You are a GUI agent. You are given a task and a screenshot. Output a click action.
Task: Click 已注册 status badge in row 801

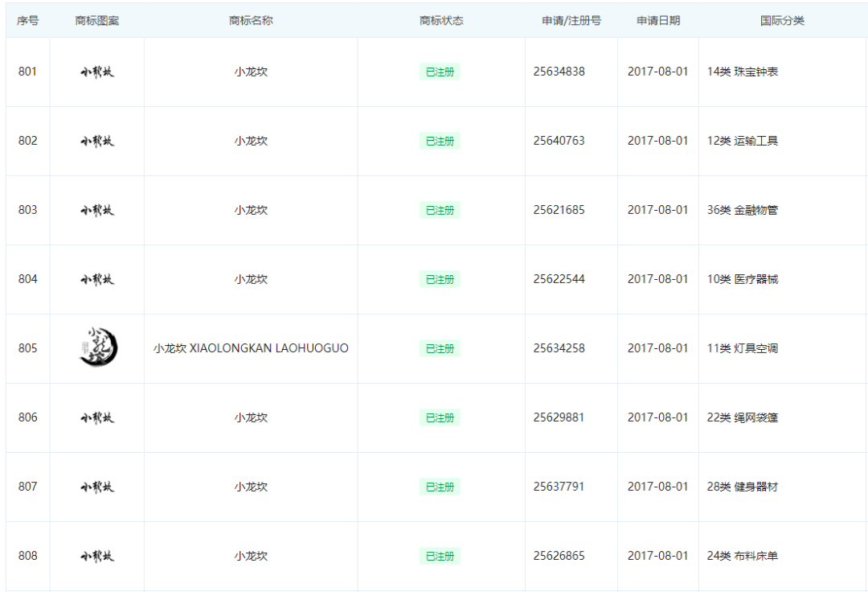[440, 72]
